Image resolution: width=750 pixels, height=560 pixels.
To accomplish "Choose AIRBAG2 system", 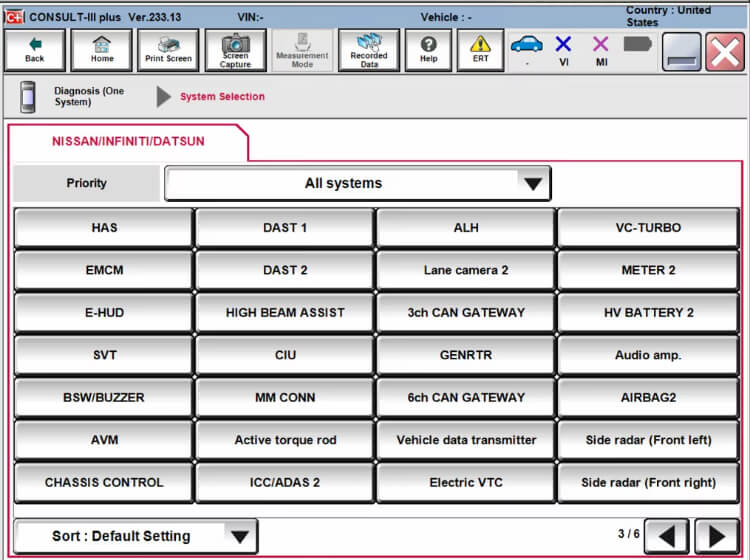I will point(648,398).
